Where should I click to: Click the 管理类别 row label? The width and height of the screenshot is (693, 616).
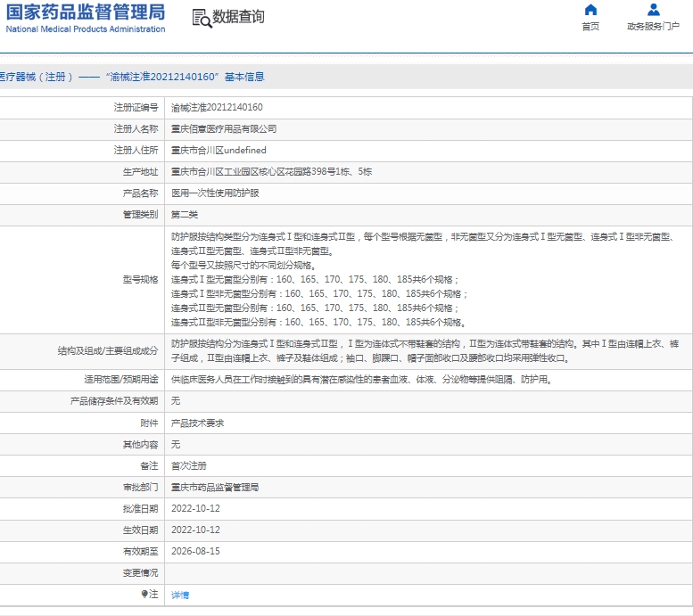coord(140,215)
